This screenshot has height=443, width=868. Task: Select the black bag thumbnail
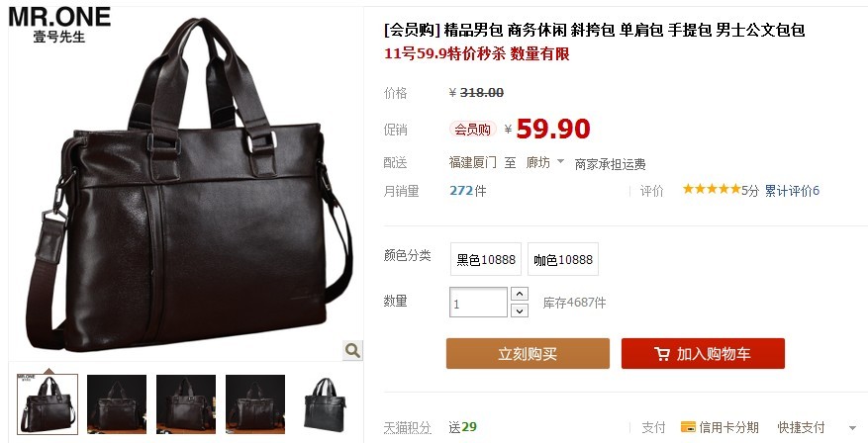coord(325,403)
